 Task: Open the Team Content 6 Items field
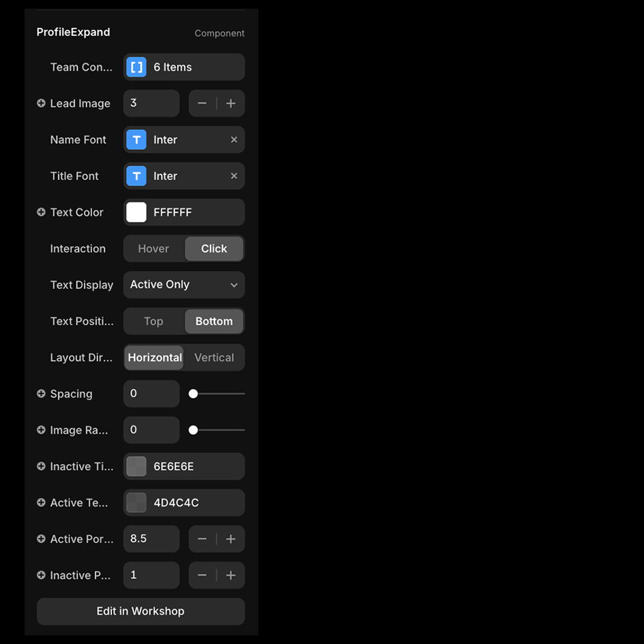coord(184,67)
